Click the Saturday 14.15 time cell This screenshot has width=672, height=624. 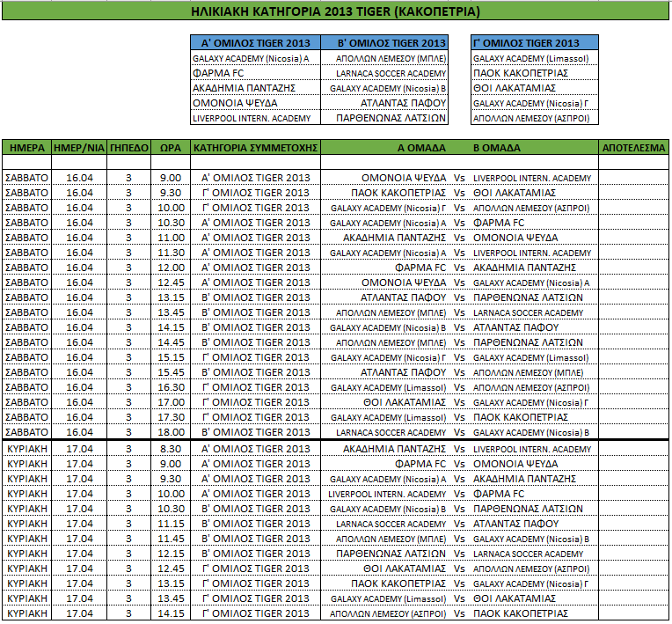[171, 327]
